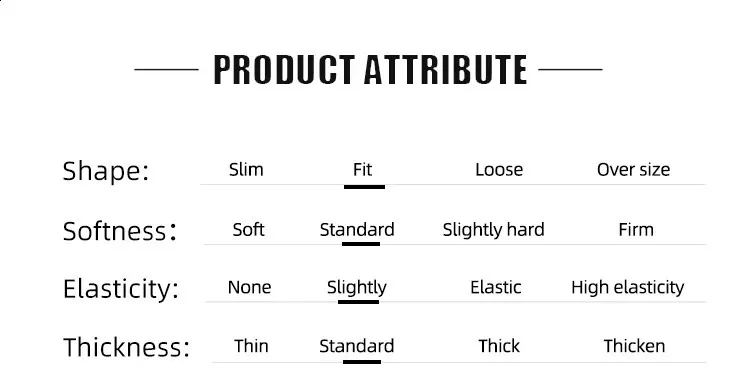
Task: Select None for Elasticity
Action: [249, 287]
